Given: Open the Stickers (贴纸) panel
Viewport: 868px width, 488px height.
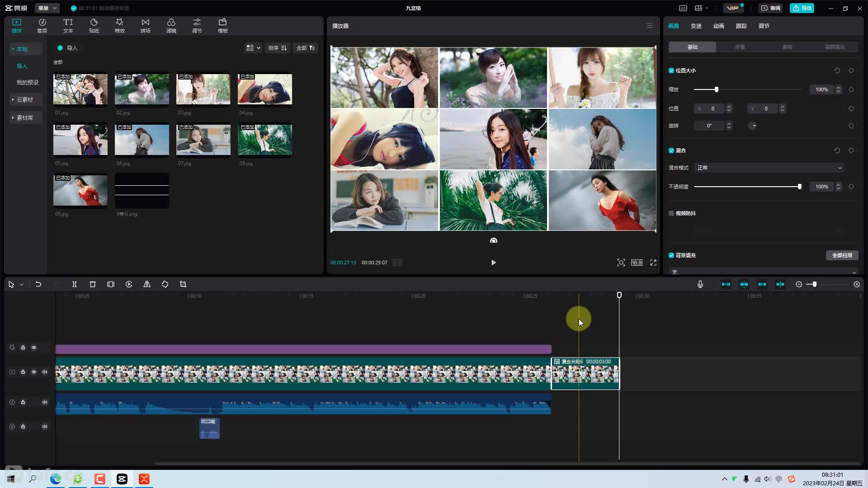Looking at the screenshot, I should tap(94, 26).
